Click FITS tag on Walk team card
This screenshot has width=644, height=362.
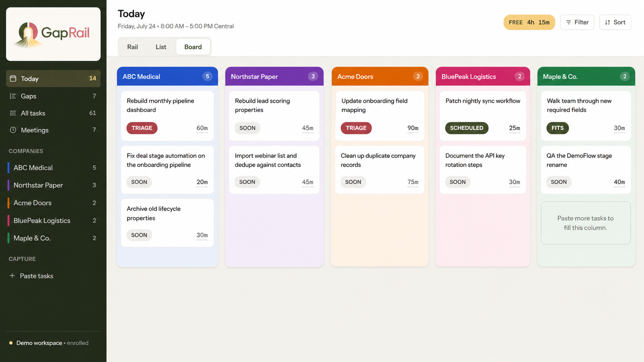coord(557,128)
